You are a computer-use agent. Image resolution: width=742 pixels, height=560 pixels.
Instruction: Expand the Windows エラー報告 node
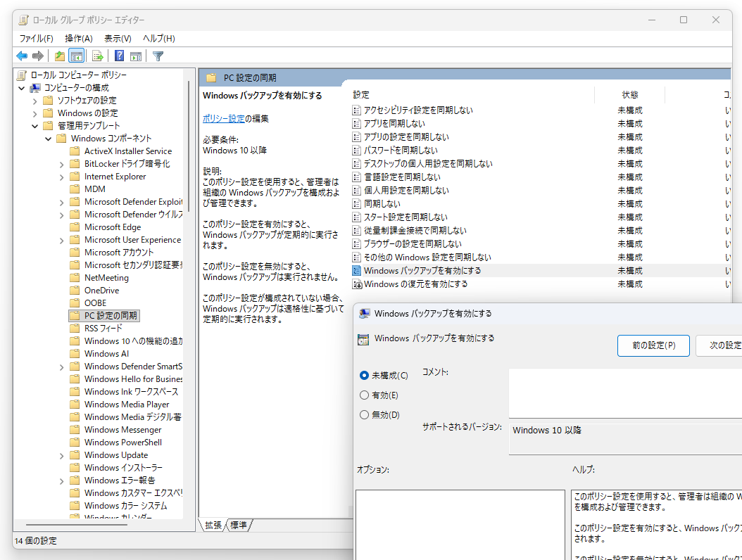61,481
